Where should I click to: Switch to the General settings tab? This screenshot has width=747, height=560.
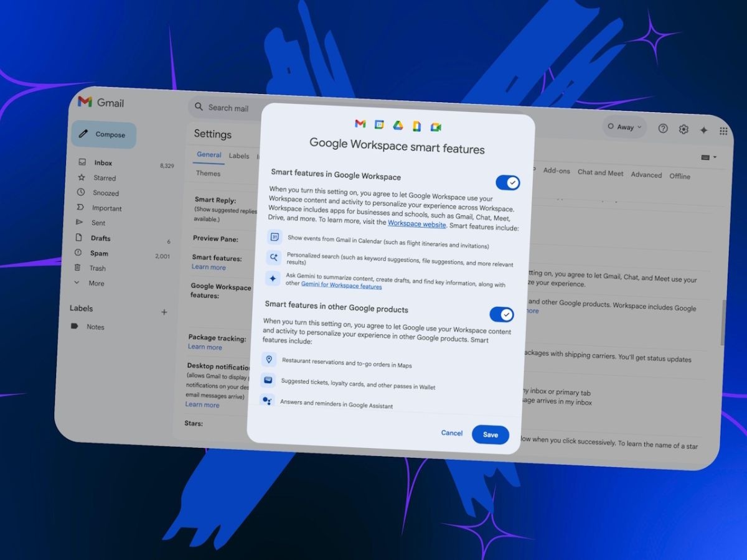[x=209, y=154]
